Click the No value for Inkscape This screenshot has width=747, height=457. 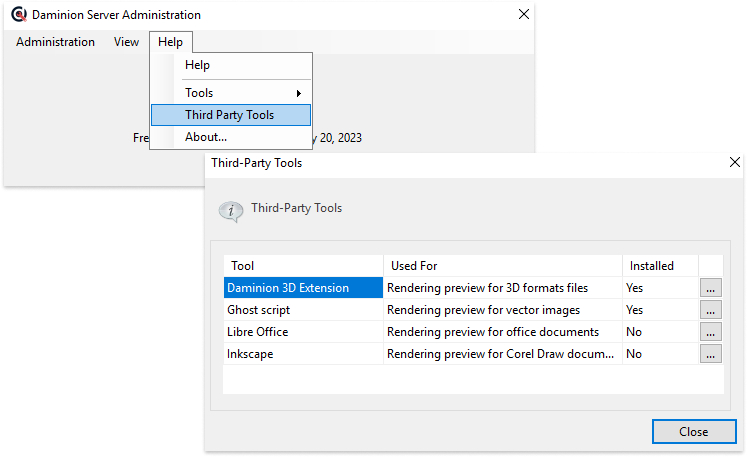point(660,354)
